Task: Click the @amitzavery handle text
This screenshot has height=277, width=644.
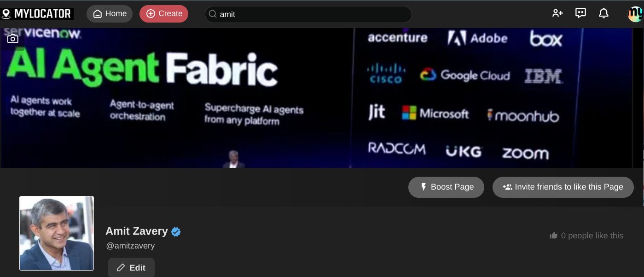Action: pos(130,246)
